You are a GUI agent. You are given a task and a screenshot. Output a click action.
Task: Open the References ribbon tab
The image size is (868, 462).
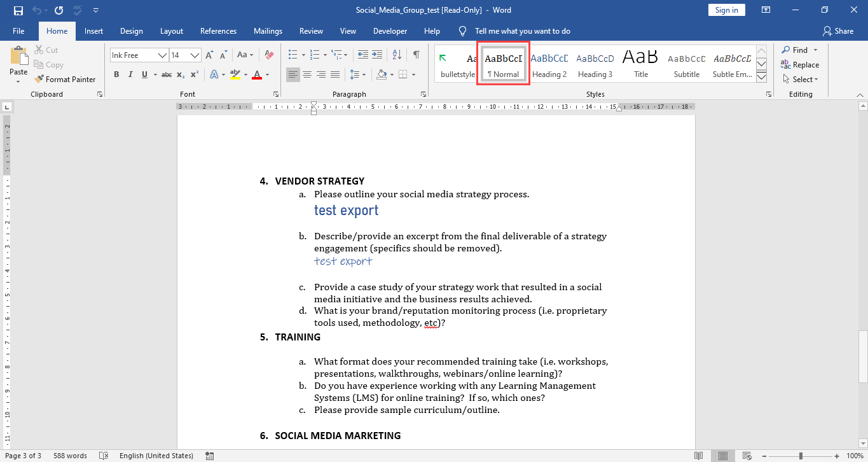point(218,31)
